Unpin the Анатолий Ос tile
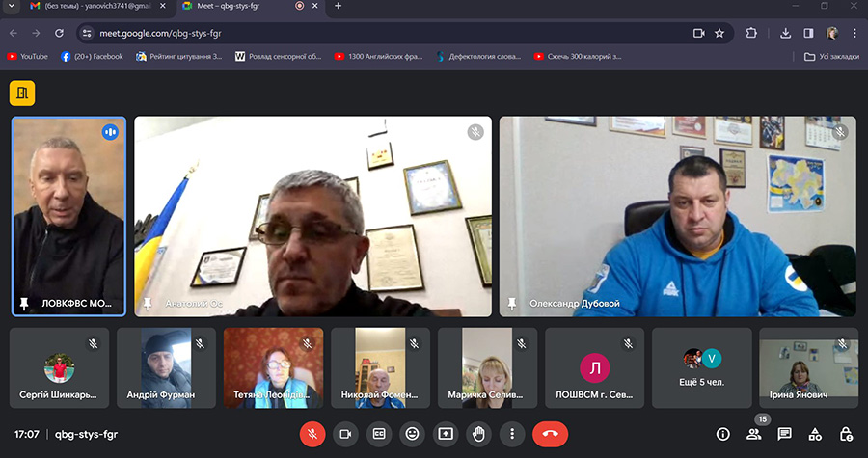The image size is (868, 458). point(148,304)
